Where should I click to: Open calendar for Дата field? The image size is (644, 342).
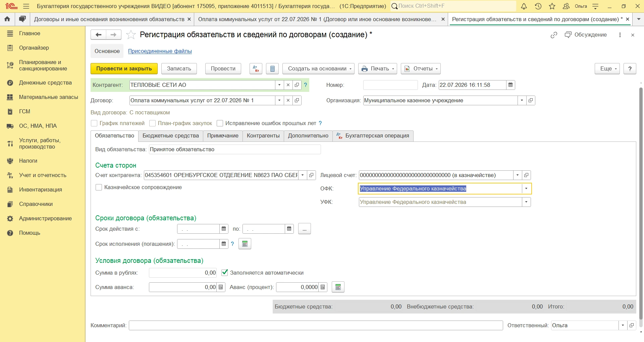(511, 85)
